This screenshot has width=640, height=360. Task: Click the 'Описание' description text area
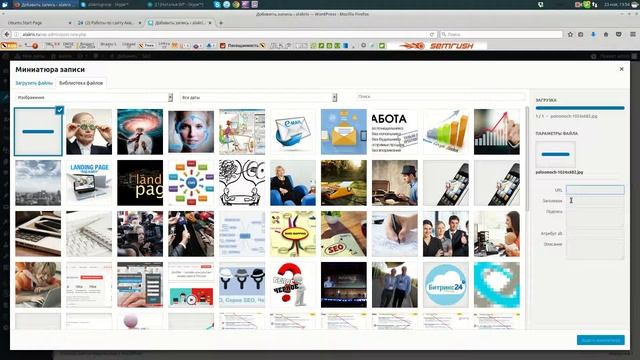(595, 250)
